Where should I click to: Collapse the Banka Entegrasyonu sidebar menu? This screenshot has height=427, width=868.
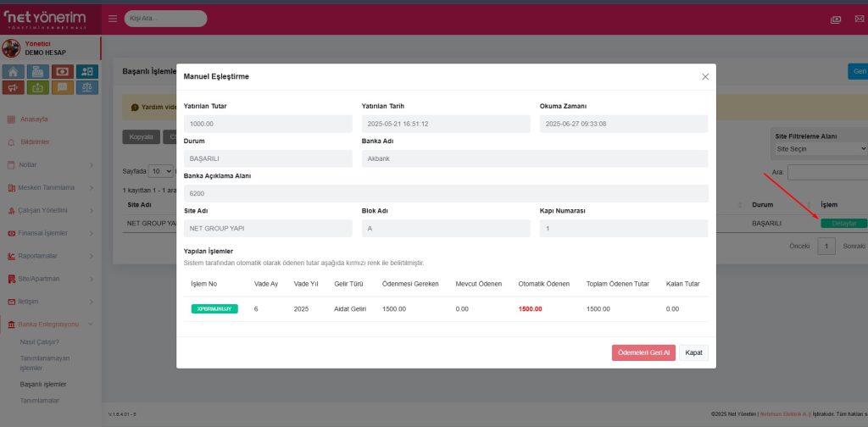tap(51, 324)
